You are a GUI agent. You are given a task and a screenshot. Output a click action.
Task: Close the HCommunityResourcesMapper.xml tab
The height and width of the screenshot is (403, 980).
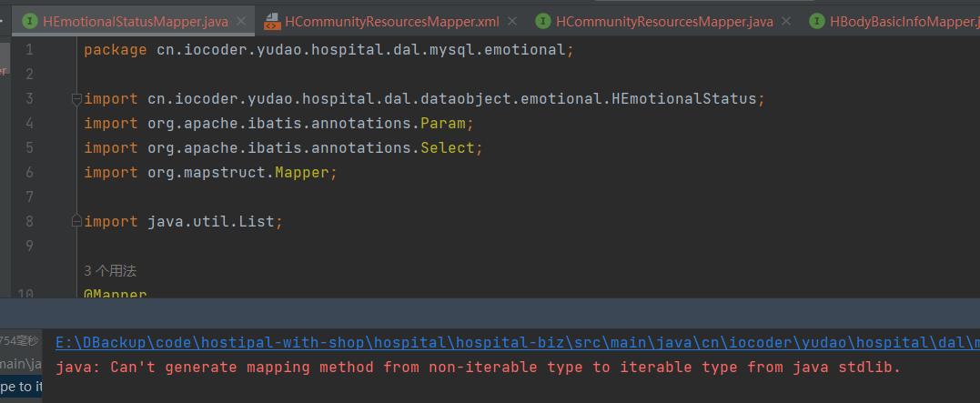pyautogui.click(x=512, y=21)
